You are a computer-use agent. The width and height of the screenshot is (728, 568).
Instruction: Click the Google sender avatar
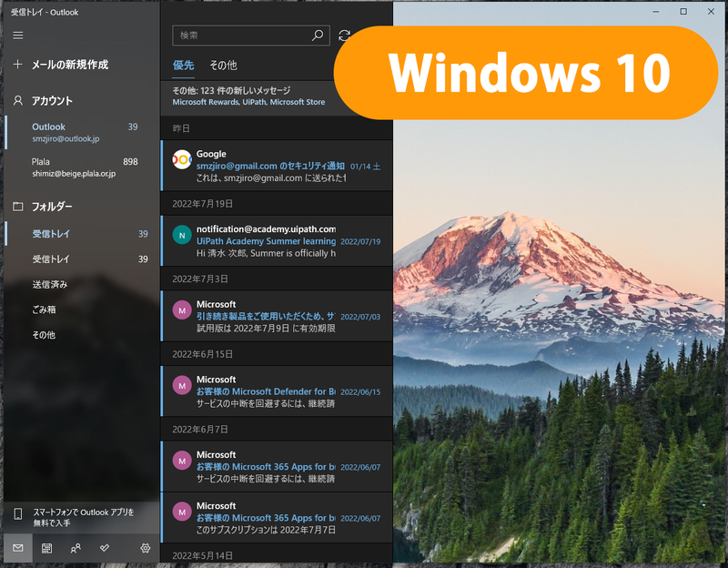[182, 160]
